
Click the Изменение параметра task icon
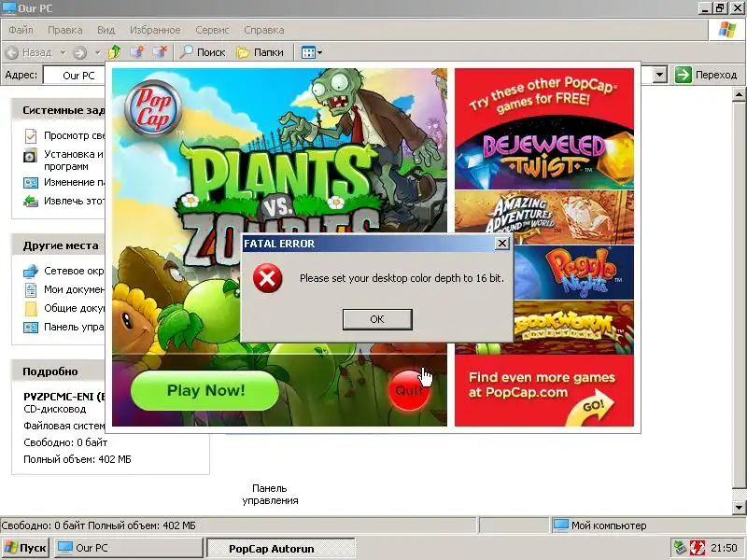point(31,183)
